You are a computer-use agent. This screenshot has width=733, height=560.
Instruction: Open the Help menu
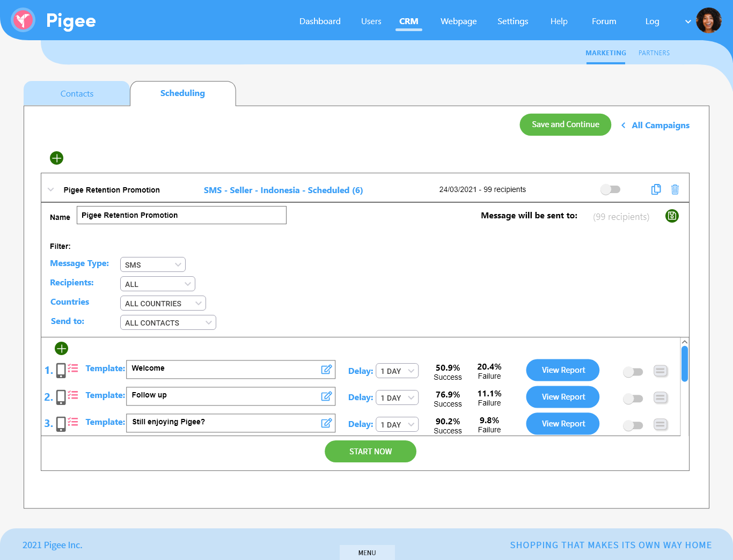[x=559, y=21]
